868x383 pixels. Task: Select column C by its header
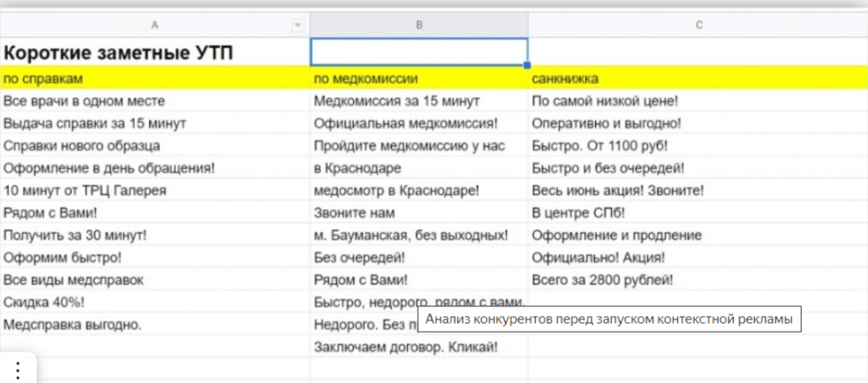[698, 25]
